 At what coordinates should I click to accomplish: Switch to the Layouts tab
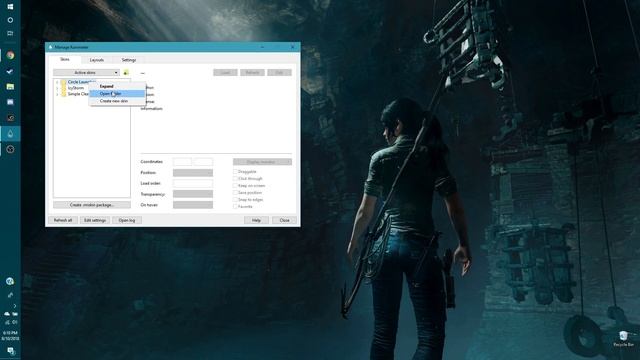click(97, 60)
